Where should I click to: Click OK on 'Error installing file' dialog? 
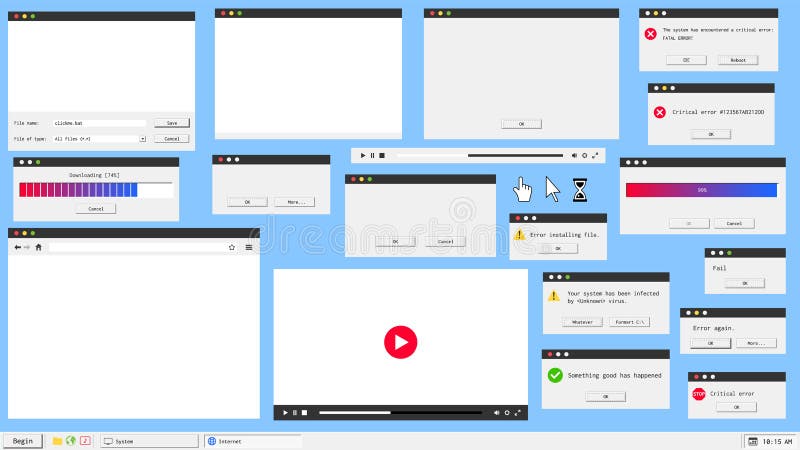click(558, 248)
